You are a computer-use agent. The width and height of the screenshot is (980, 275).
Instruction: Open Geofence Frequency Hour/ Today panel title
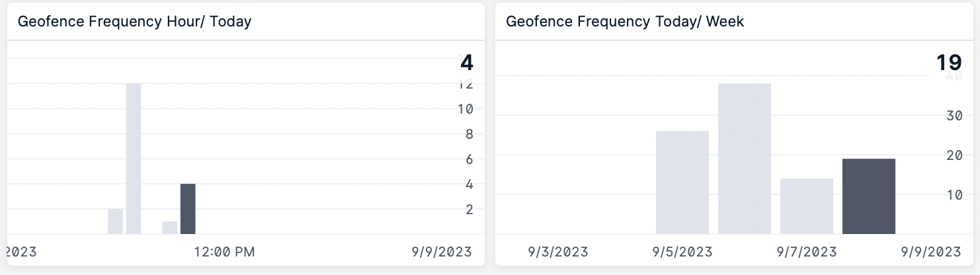[x=134, y=21]
